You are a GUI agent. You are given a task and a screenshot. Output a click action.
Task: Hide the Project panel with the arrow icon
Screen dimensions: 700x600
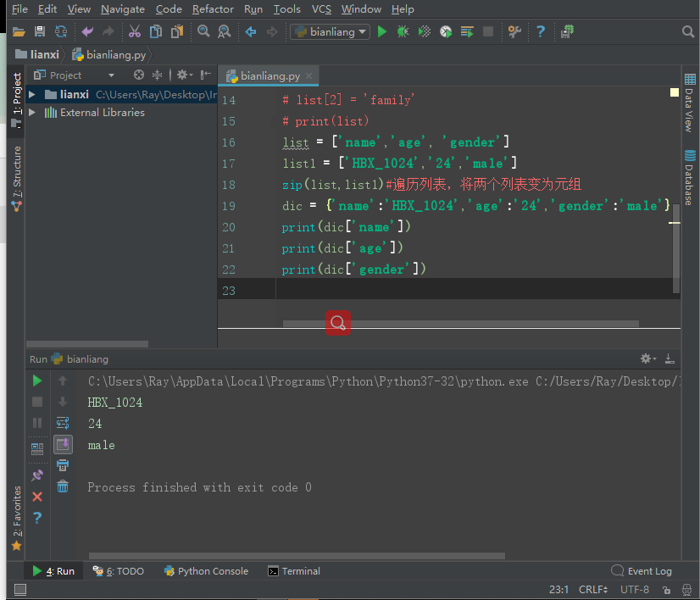[205, 75]
